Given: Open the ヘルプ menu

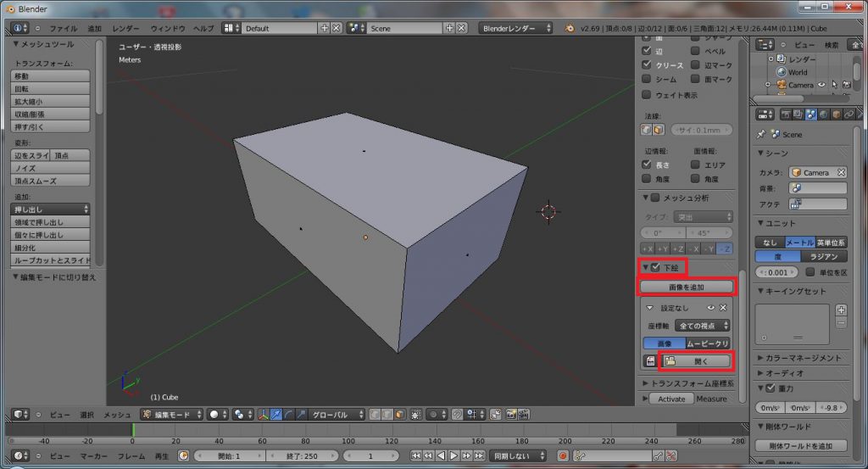Looking at the screenshot, I should [203, 28].
